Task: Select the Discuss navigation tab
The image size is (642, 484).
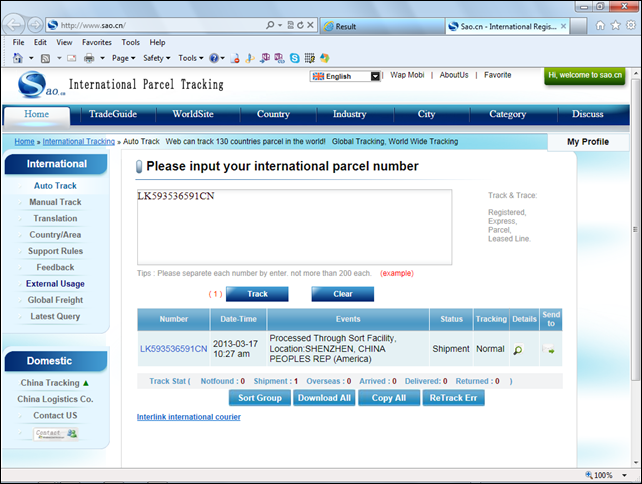Action: tap(588, 114)
